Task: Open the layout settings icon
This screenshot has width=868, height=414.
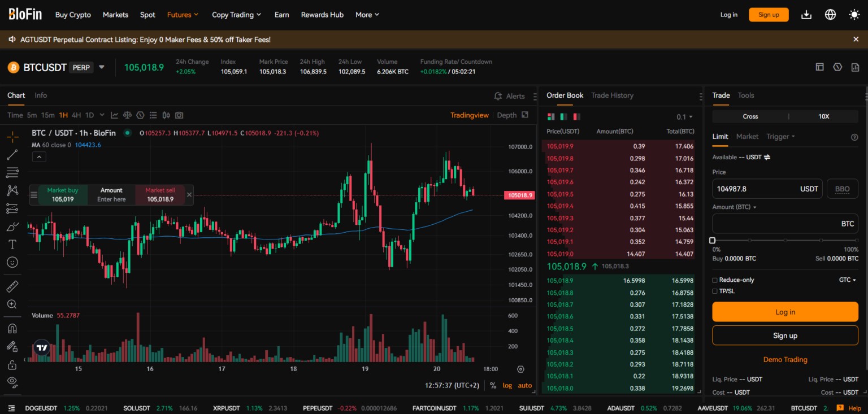Action: pyautogui.click(x=819, y=67)
